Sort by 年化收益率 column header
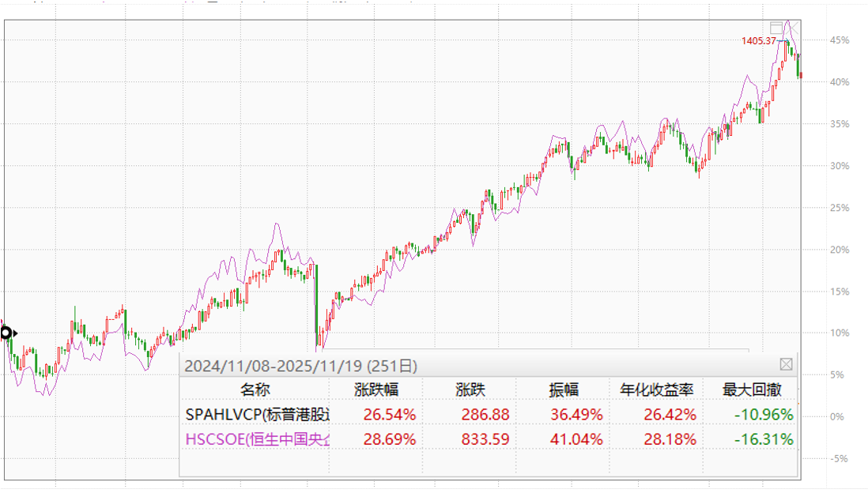The image size is (868, 493). tap(658, 390)
